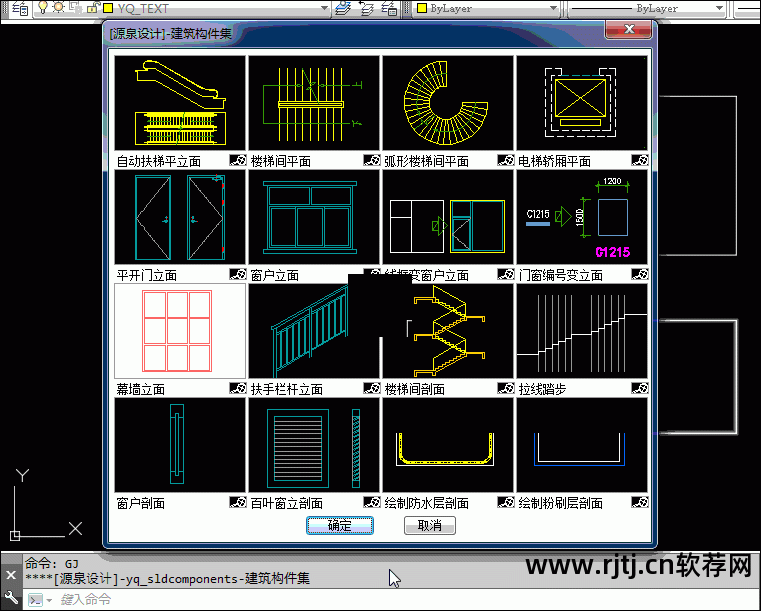This screenshot has width=761, height=611.
Task: Click the UCS origin icon in drawing area
Action: [x=15, y=535]
